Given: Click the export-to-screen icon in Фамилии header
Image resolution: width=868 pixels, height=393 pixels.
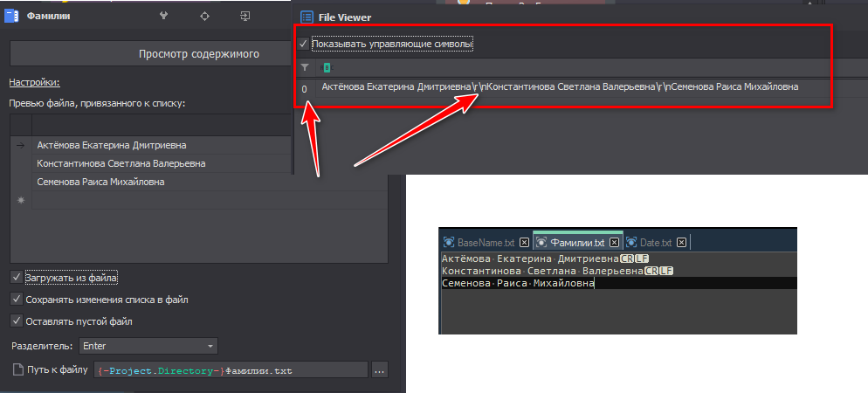Looking at the screenshot, I should click(x=245, y=16).
